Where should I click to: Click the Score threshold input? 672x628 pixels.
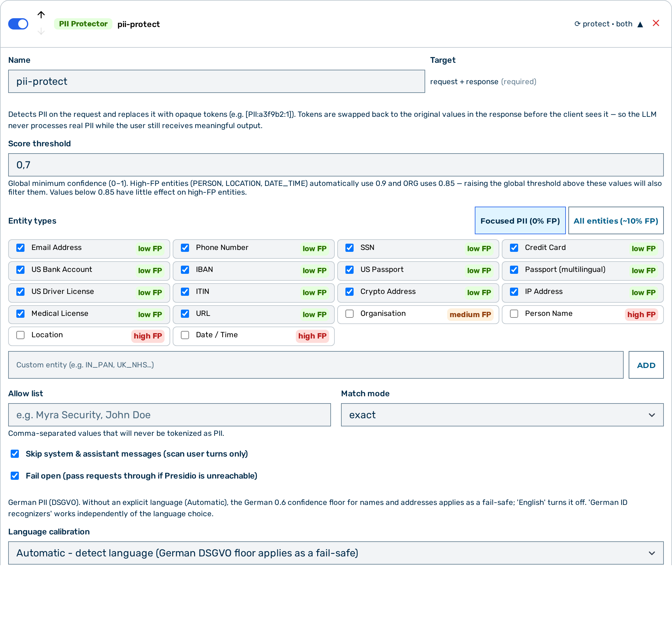click(336, 165)
